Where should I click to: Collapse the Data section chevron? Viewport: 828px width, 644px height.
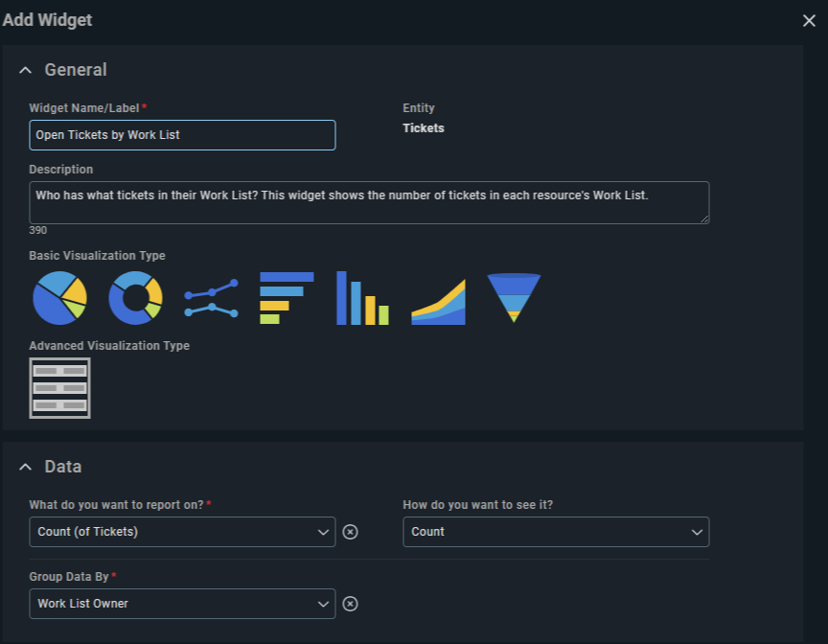(25, 467)
